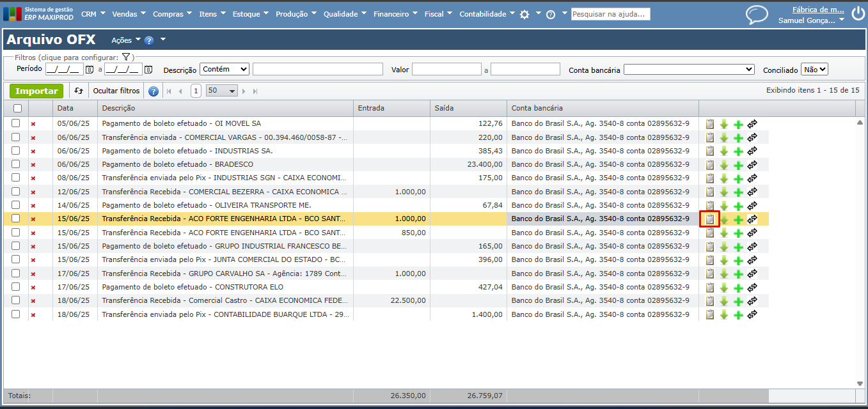Image resolution: width=868 pixels, height=409 pixels.
Task: Open the Conciliado 'Não' dropdown
Action: (x=814, y=69)
